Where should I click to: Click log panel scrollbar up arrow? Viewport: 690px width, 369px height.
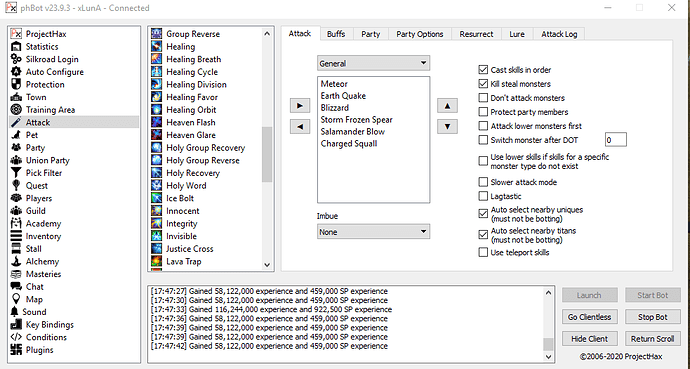coord(548,292)
